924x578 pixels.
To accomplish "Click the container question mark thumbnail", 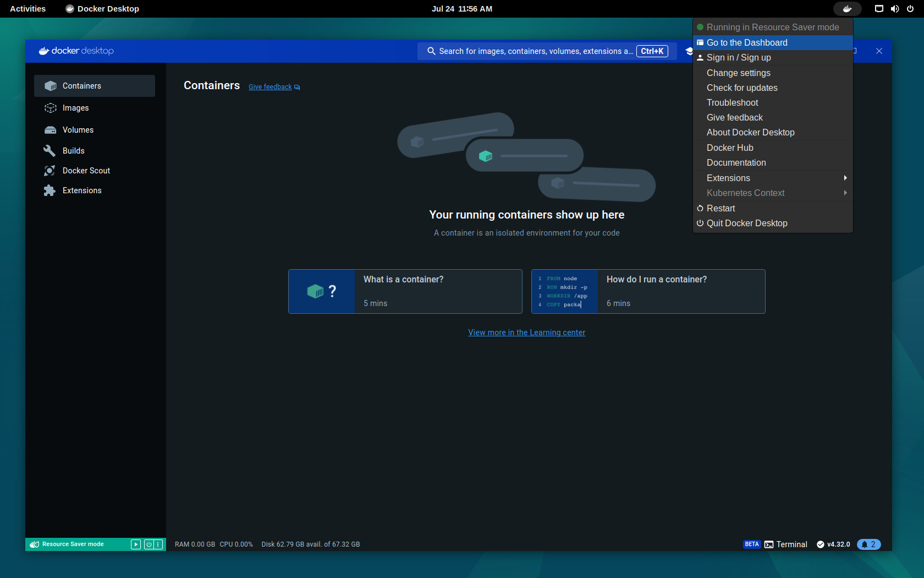I will 322,292.
